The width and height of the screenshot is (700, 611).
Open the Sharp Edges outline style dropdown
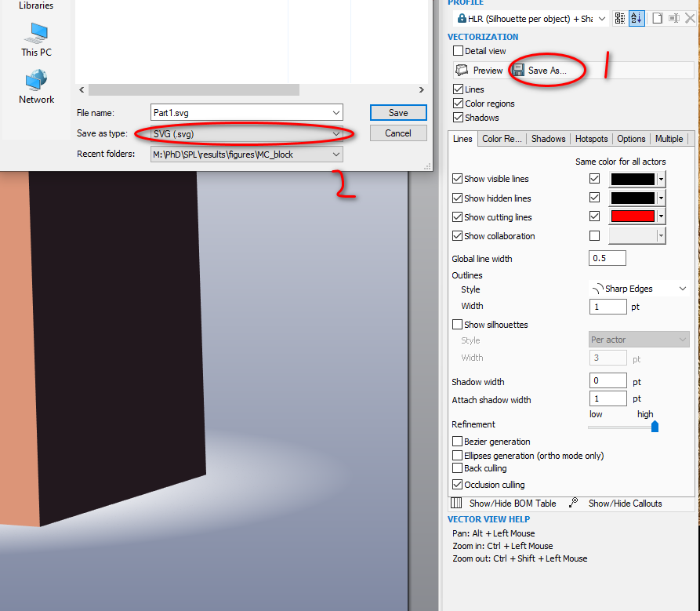tap(640, 289)
